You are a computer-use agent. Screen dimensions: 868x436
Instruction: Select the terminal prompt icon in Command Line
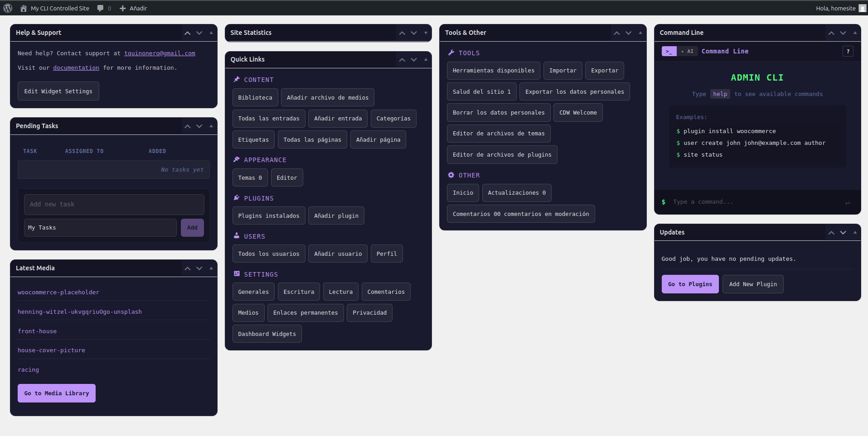pos(669,51)
